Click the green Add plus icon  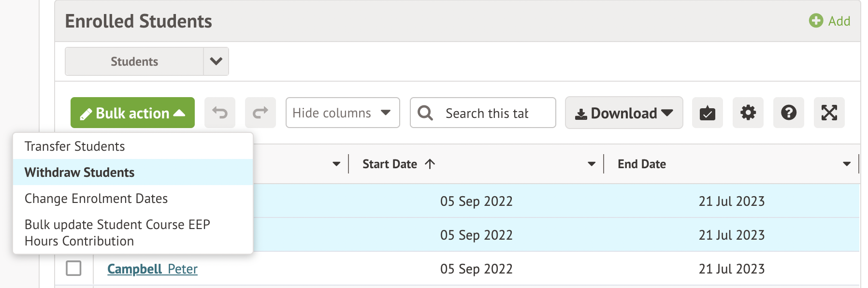pyautogui.click(x=816, y=21)
